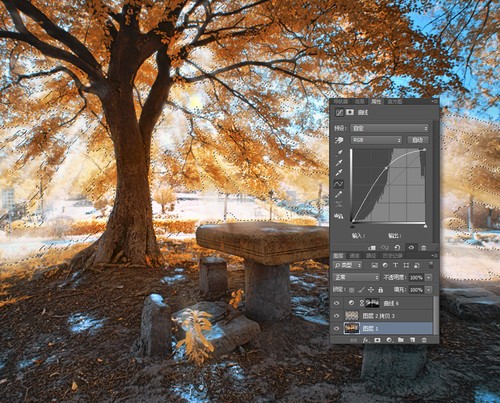
Task: Switch to the 直方图 histogram tab
Action: [x=395, y=101]
